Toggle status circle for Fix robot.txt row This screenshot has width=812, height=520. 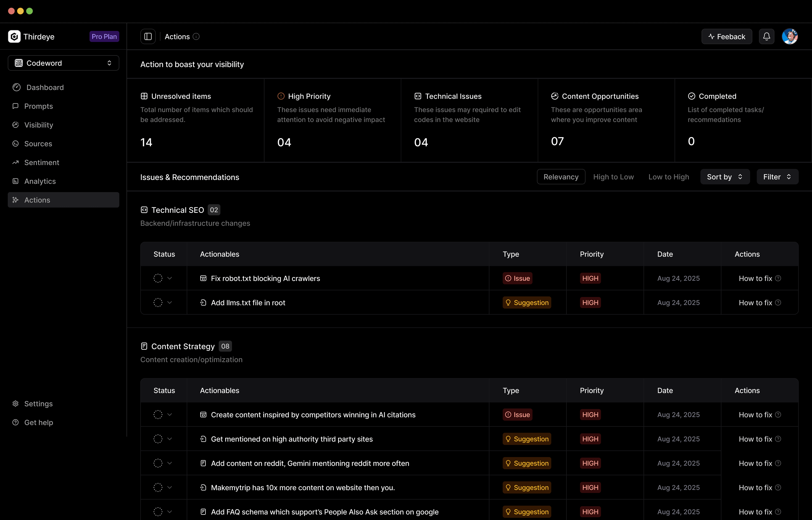pos(158,278)
